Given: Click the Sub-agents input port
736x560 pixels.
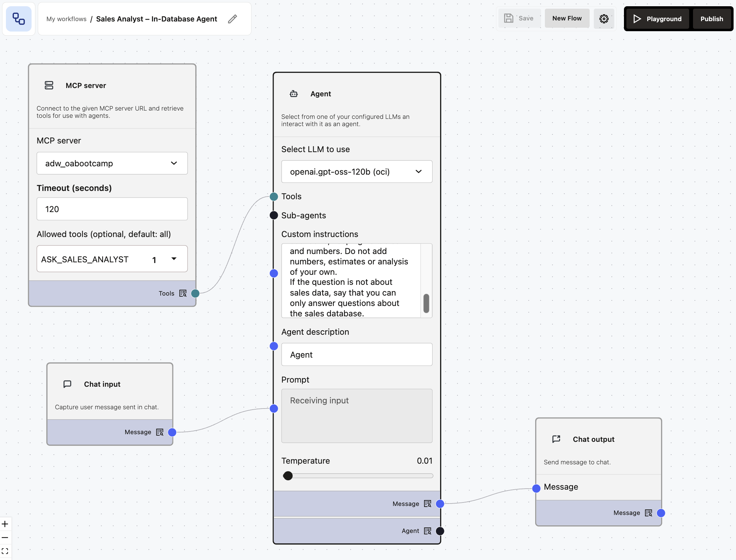Looking at the screenshot, I should 274,215.
